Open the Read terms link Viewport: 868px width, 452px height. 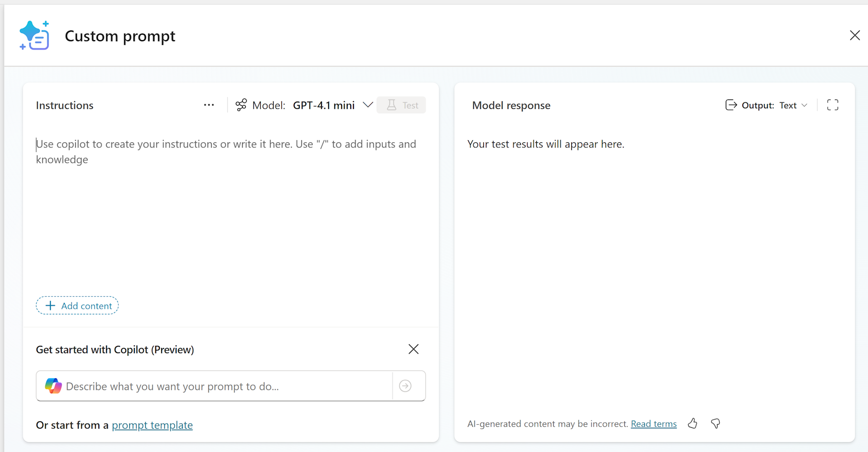pyautogui.click(x=654, y=424)
